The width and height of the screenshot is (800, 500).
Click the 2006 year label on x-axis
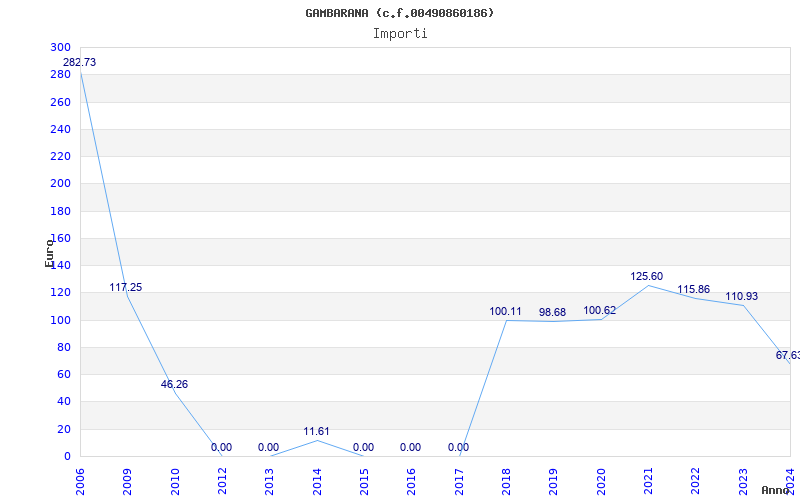(80, 482)
